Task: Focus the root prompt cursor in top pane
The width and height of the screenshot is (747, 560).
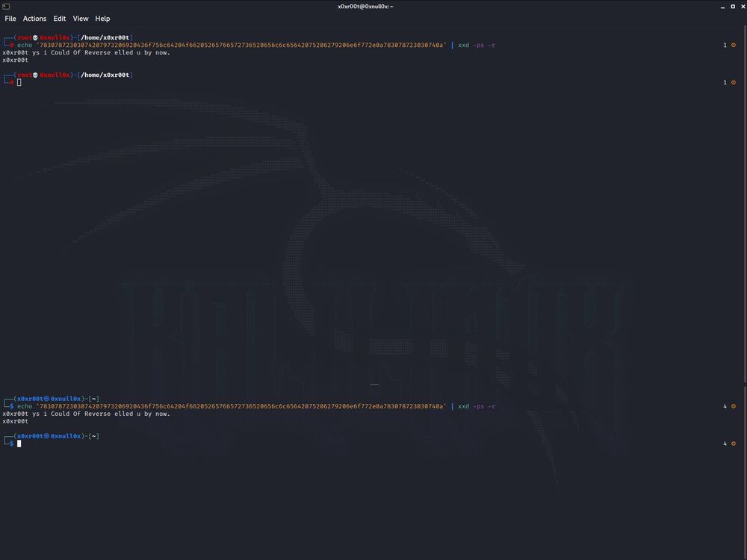Action: tap(19, 82)
